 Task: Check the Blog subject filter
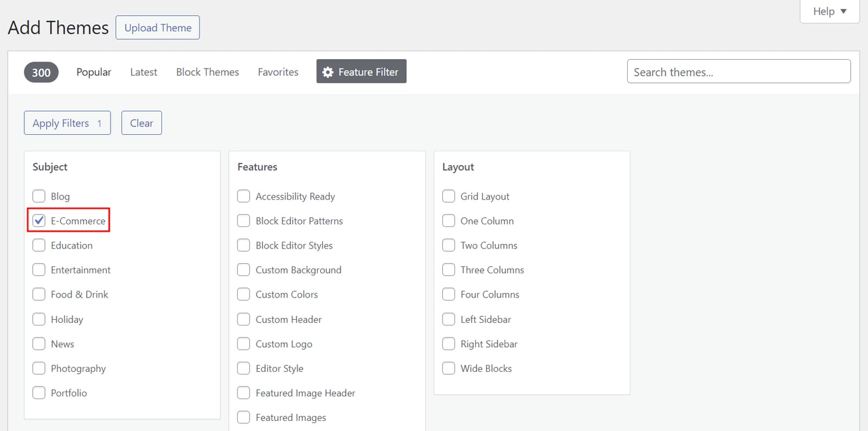pos(39,196)
